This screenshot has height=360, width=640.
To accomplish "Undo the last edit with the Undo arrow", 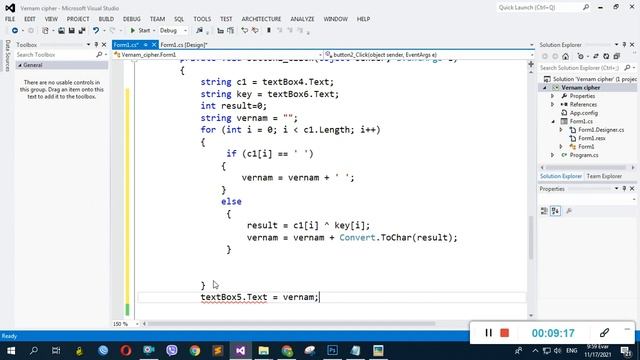I will pos(96,31).
